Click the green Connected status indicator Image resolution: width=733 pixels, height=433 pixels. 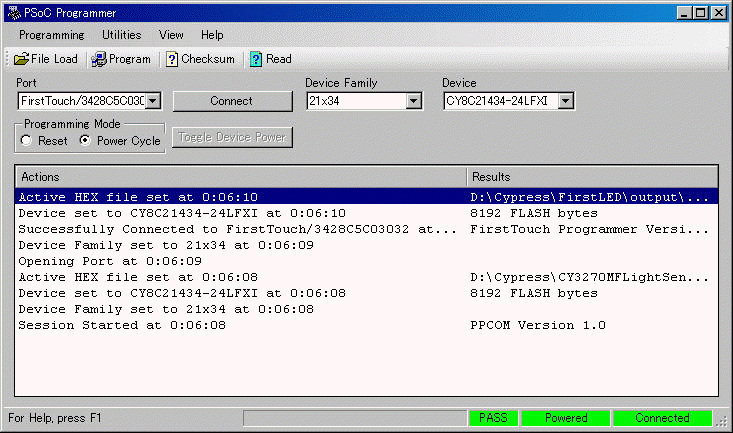click(x=662, y=418)
